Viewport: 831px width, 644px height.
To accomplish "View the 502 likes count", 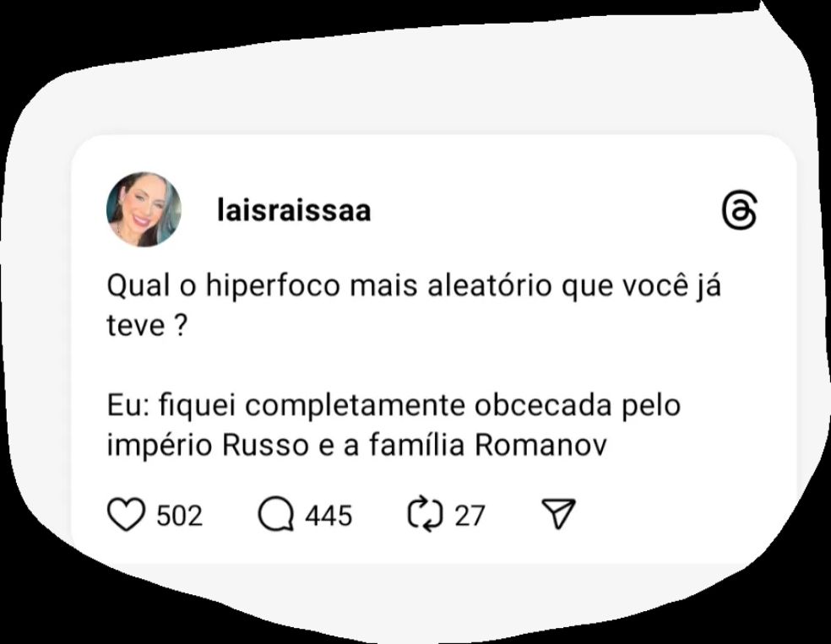I will click(180, 516).
